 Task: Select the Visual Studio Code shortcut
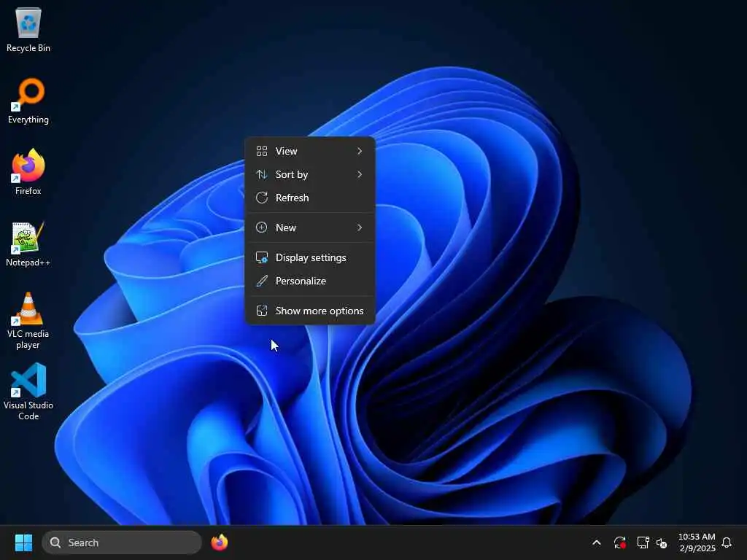tap(28, 392)
